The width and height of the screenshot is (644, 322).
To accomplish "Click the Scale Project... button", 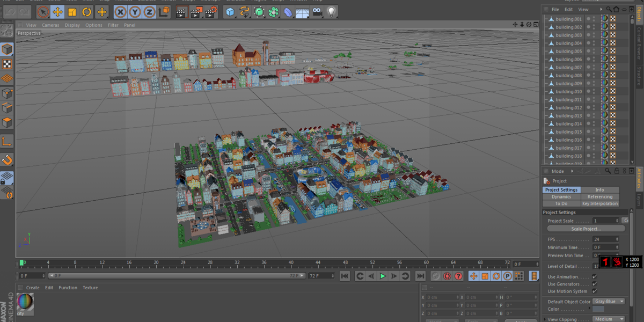I will (x=586, y=229).
